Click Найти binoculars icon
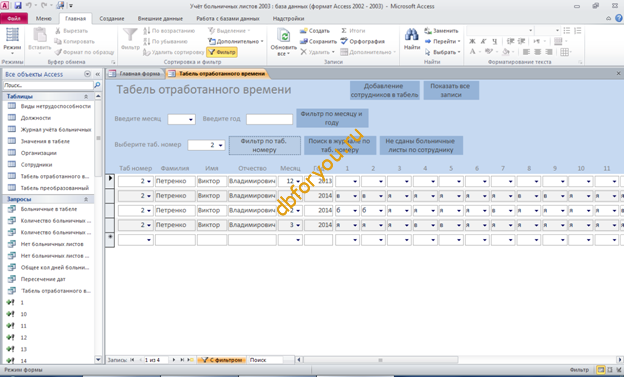The height and width of the screenshot is (377, 624). click(411, 35)
